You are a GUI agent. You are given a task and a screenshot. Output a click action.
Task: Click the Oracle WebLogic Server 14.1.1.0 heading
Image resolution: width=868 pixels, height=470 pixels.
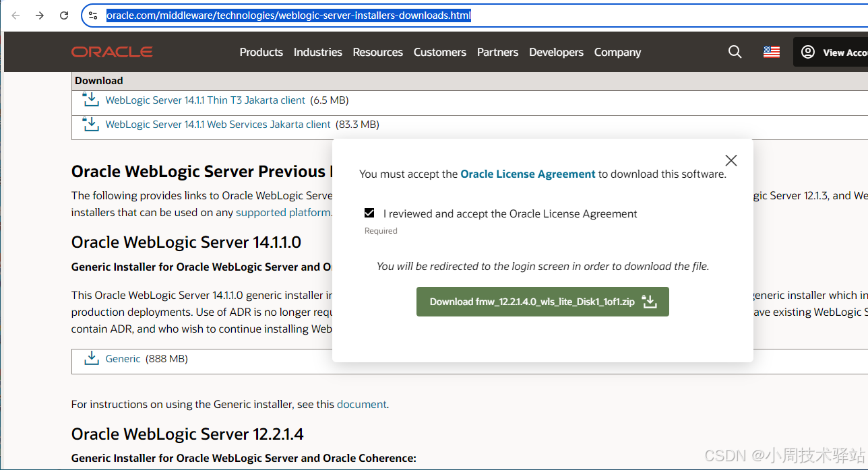(x=186, y=242)
